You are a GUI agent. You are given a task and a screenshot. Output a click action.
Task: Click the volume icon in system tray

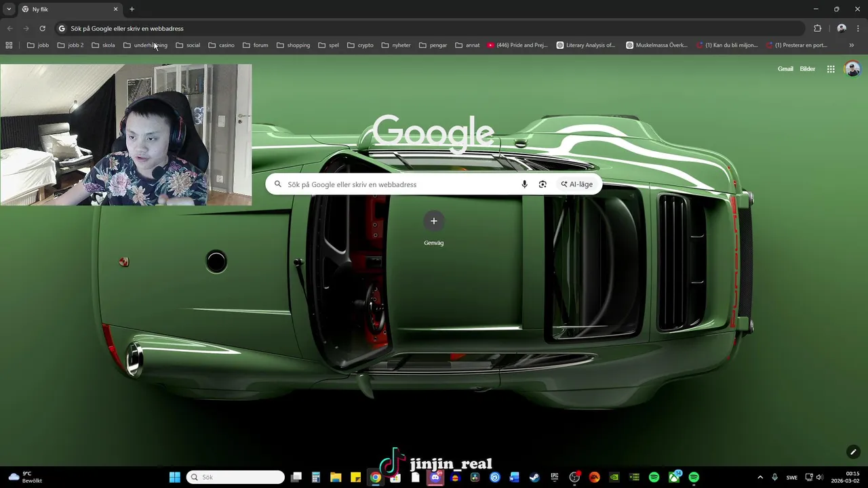pyautogui.click(x=820, y=477)
